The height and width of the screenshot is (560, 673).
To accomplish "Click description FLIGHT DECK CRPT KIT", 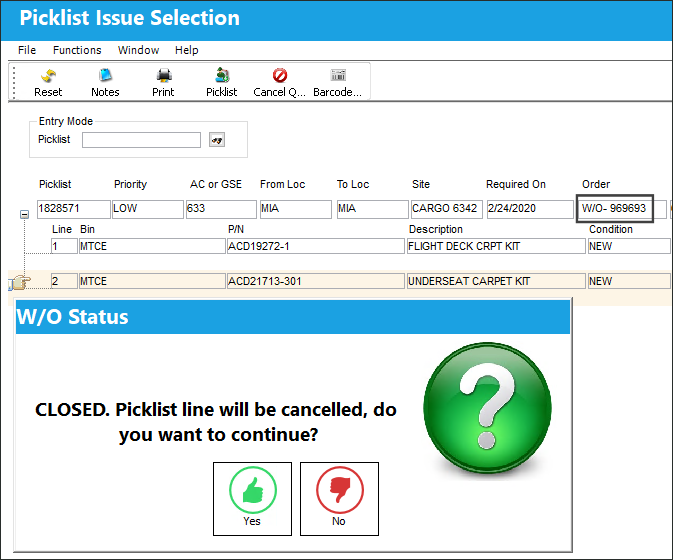I will tap(496, 246).
